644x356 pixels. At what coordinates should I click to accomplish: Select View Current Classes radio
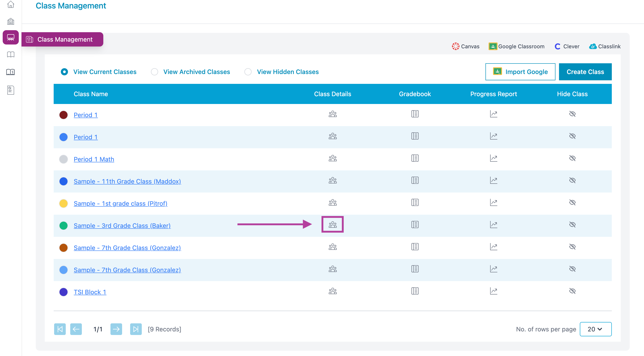tap(64, 72)
